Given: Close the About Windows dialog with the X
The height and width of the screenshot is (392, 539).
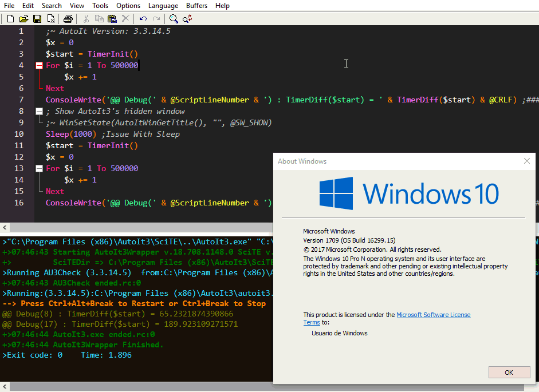Looking at the screenshot, I should (526, 161).
